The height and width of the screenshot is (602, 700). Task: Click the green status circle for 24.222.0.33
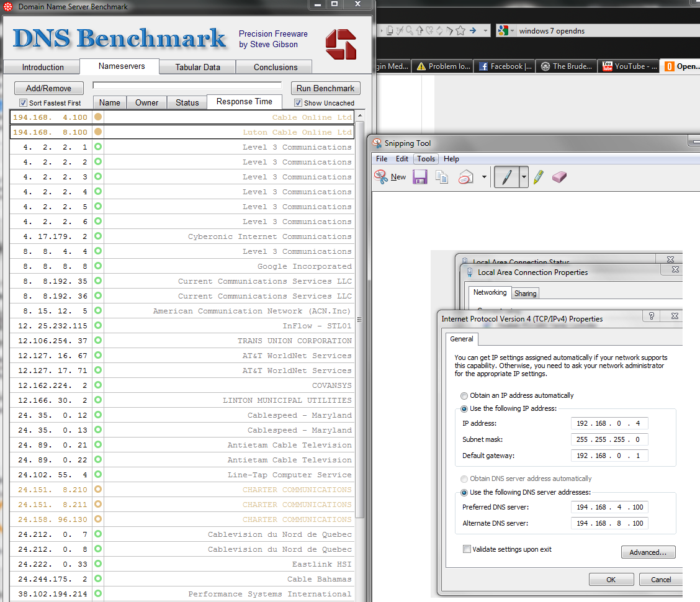tap(98, 564)
